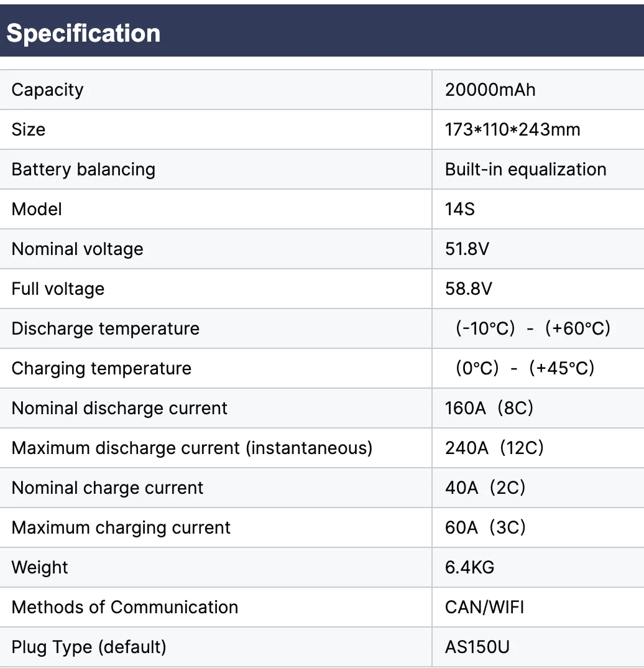
Task: Click the Battery balancing label
Action: pyautogui.click(x=83, y=169)
